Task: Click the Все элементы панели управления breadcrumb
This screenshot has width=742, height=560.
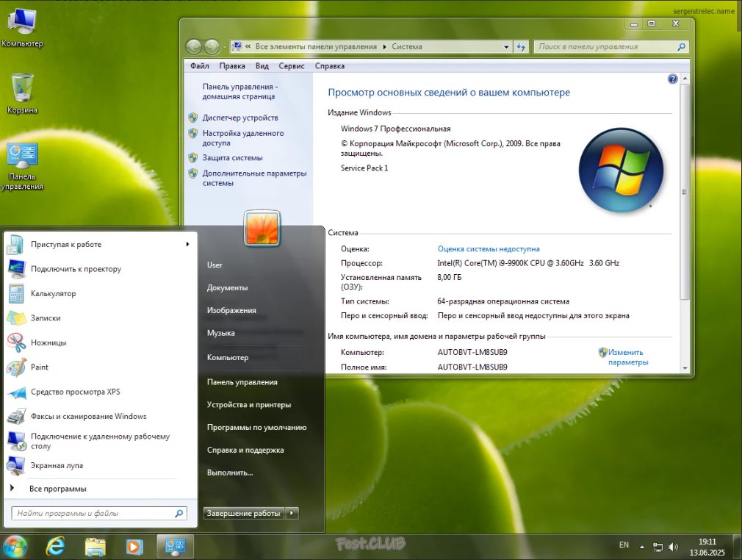Action: pos(316,47)
